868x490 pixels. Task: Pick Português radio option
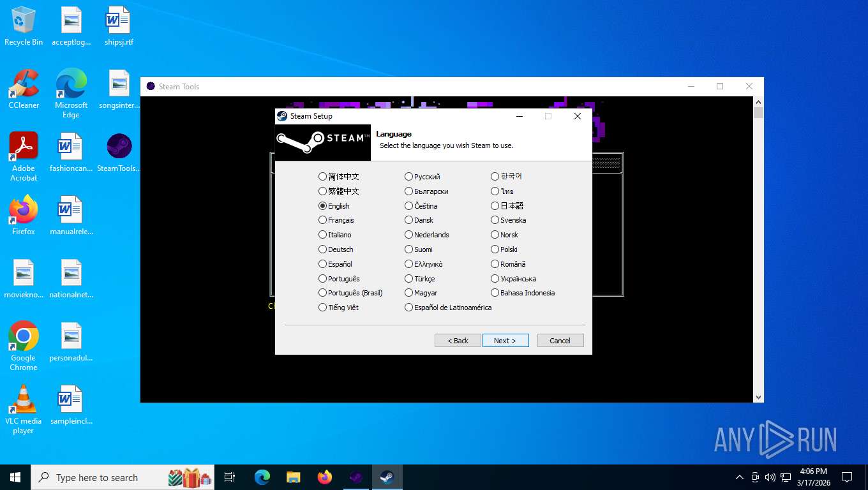click(339, 279)
